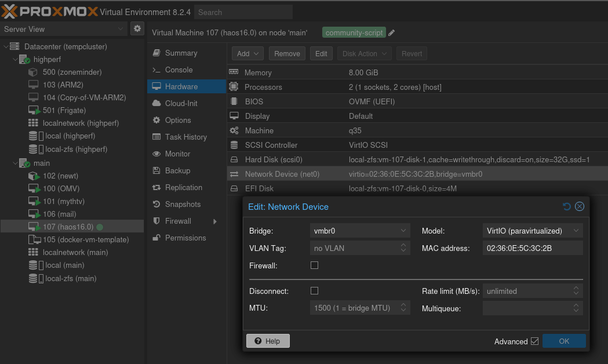Adjust the VLAN Tag spinner arrows
Viewport: 608px width, 364px height.
click(x=403, y=248)
